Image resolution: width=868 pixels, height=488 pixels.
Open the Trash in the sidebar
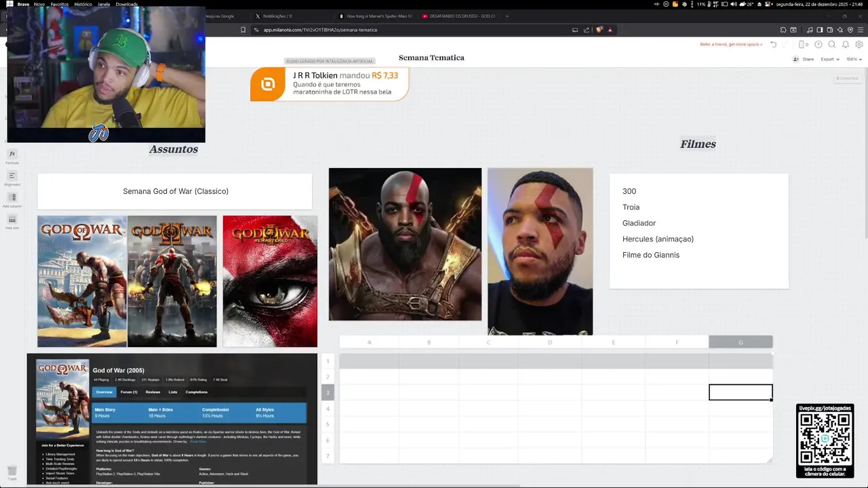point(12,472)
